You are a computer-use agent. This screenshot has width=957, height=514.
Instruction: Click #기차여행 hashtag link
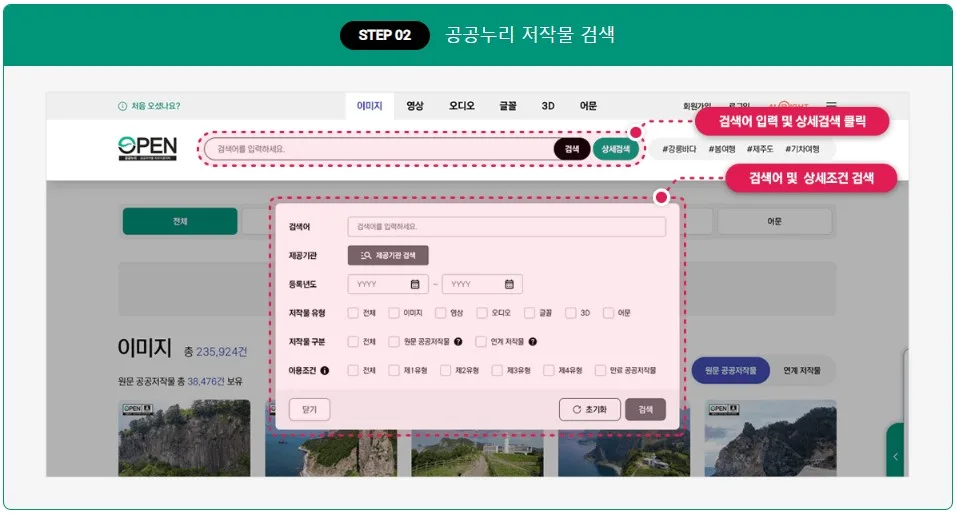tap(802, 149)
